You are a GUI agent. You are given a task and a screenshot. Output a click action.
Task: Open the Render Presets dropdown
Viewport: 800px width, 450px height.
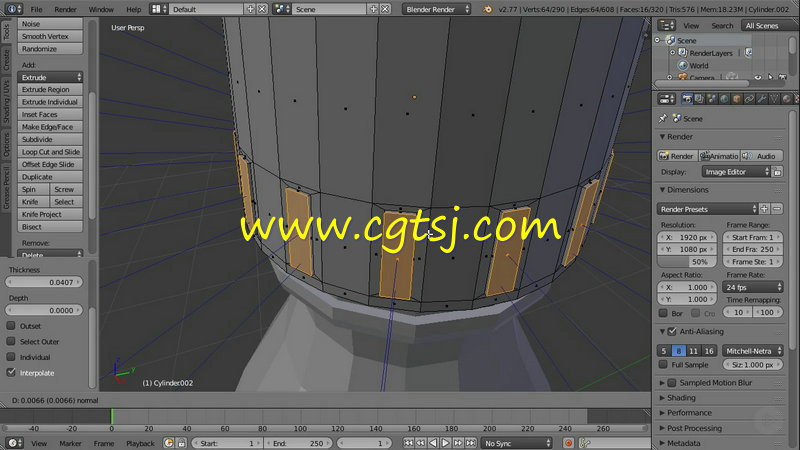pyautogui.click(x=707, y=209)
